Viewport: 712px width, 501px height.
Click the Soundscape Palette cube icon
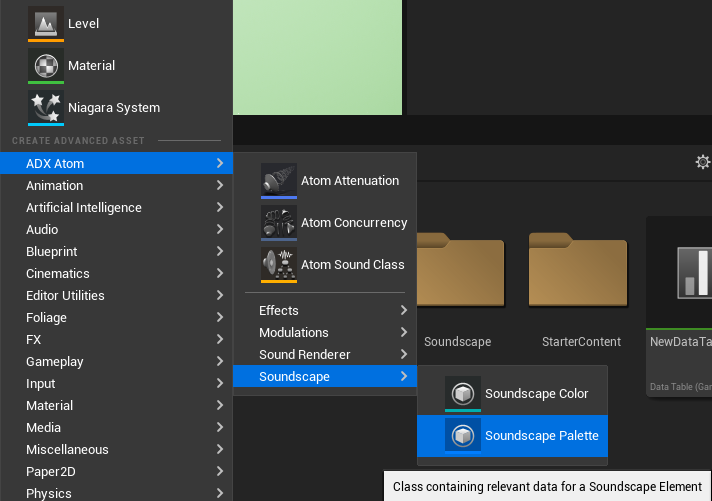tap(463, 436)
